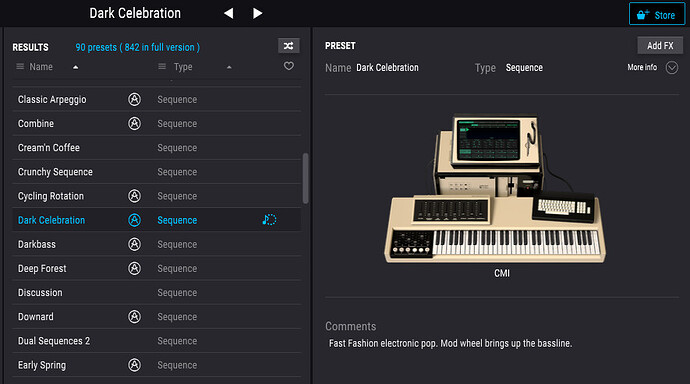Click Arturia logo icon on Cycling Rotation
This screenshot has height=384, width=690.
(x=134, y=196)
